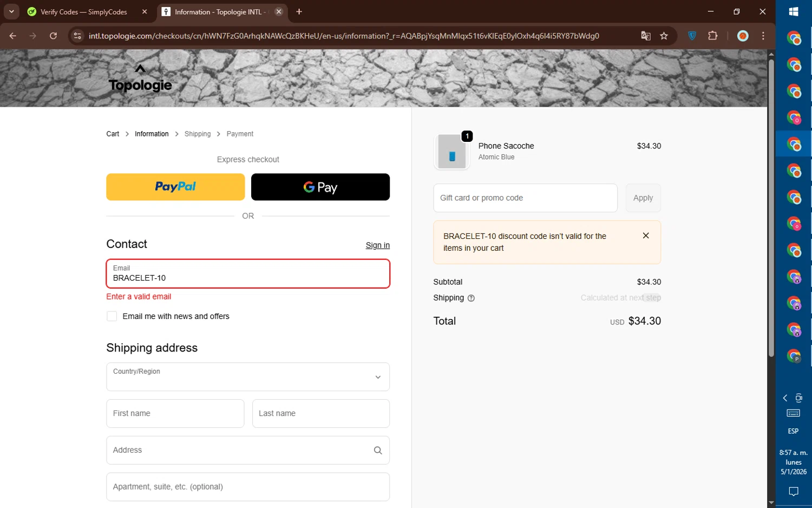Image resolution: width=812 pixels, height=508 pixels.
Task: Select the Payment breadcrumb
Action: click(x=240, y=134)
